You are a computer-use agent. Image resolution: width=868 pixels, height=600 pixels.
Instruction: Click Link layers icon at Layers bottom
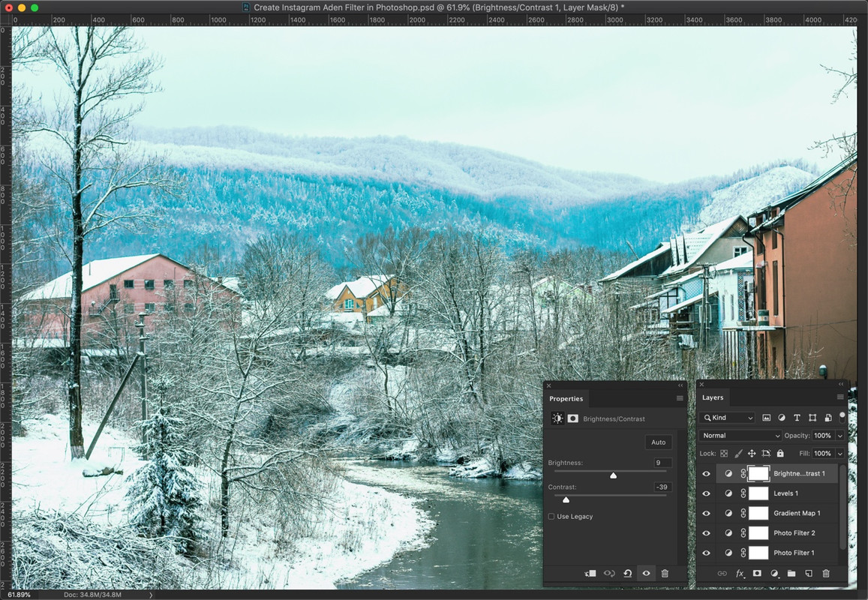[x=722, y=574]
